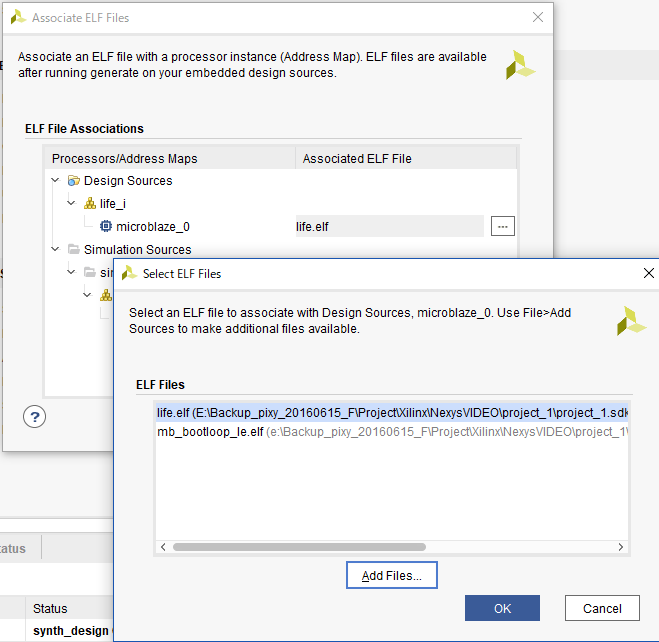The image size is (659, 642).
Task: Select the Simulation Sources tree label
Action: click(137, 250)
